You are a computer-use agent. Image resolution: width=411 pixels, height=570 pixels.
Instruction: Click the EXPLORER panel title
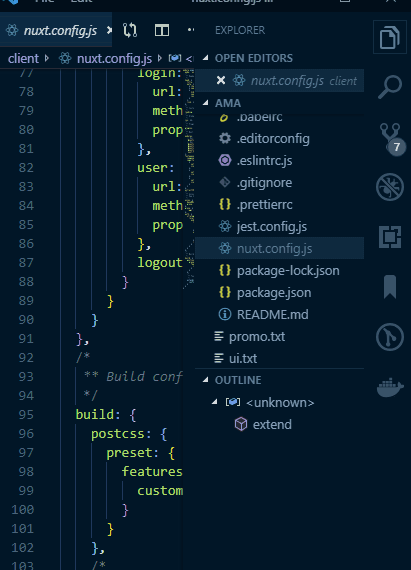pyautogui.click(x=240, y=30)
